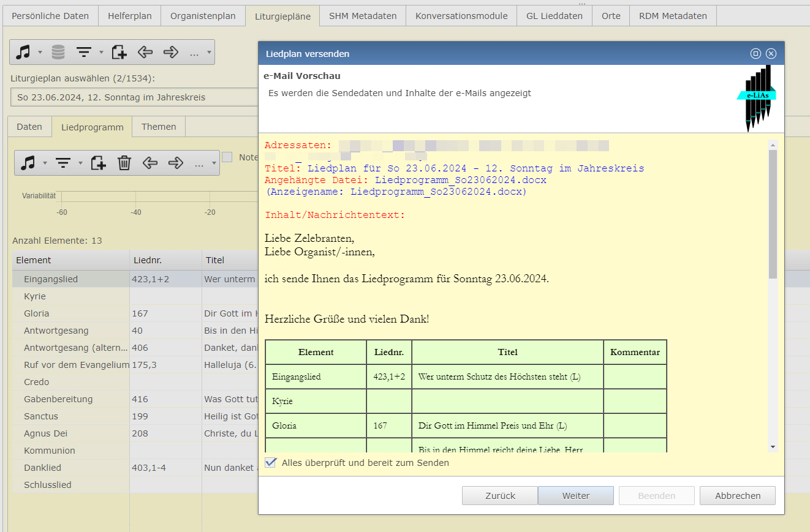Add a new liturgy plan via the Liturgieplan toolbar's document-plus icon

point(119,52)
